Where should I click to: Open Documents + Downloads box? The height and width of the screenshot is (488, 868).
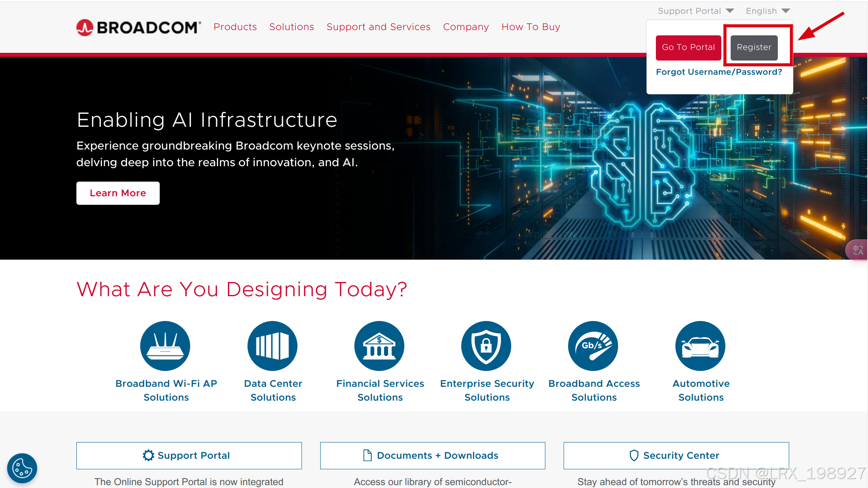(432, 455)
